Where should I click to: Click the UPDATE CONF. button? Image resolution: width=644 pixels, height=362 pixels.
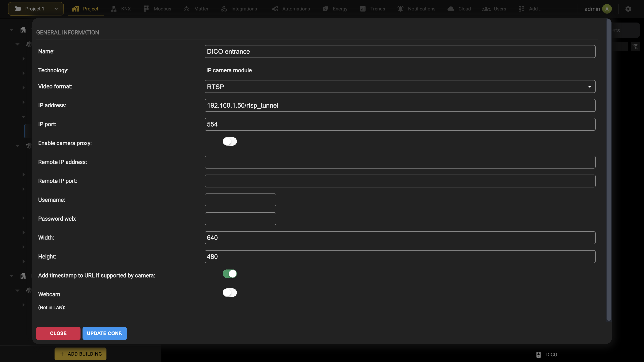[x=104, y=333]
